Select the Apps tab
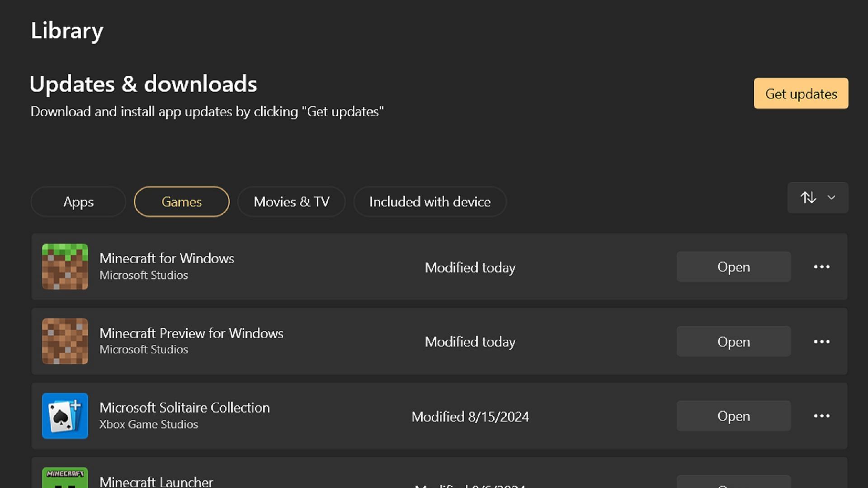The height and width of the screenshot is (488, 868). 78,202
